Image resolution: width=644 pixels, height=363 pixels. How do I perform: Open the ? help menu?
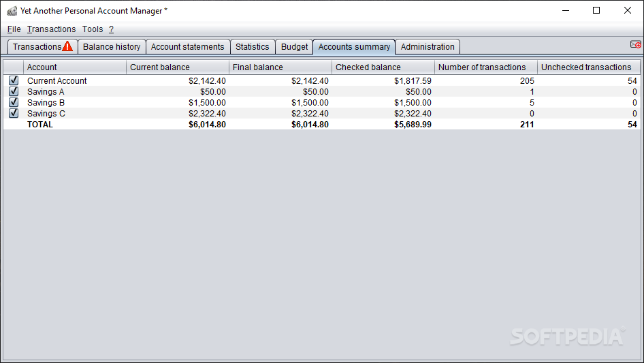pyautogui.click(x=111, y=29)
